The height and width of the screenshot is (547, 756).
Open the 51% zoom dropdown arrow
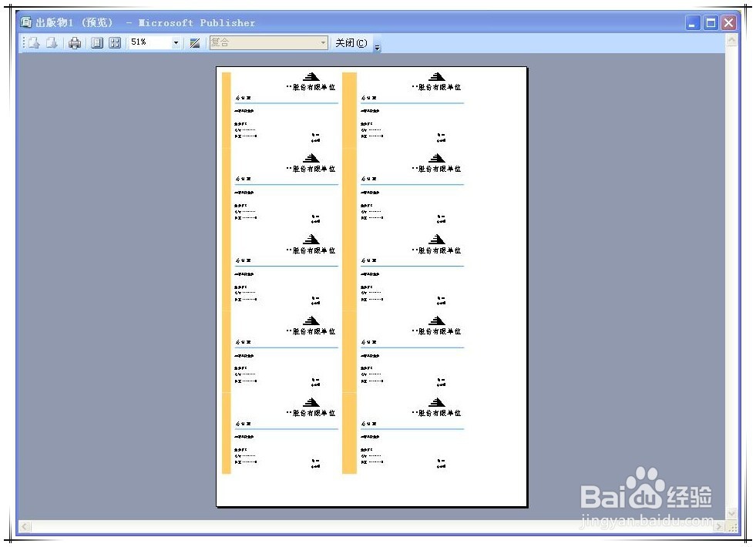click(x=176, y=43)
